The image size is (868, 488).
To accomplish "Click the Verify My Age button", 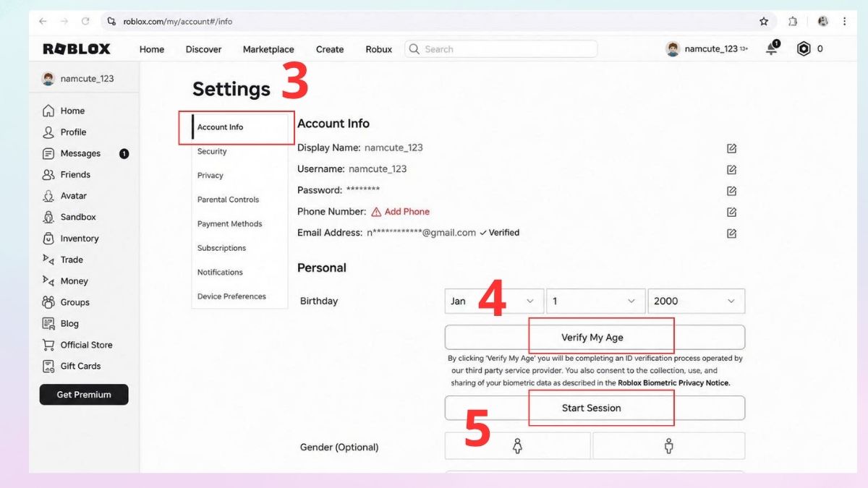I will (x=595, y=337).
